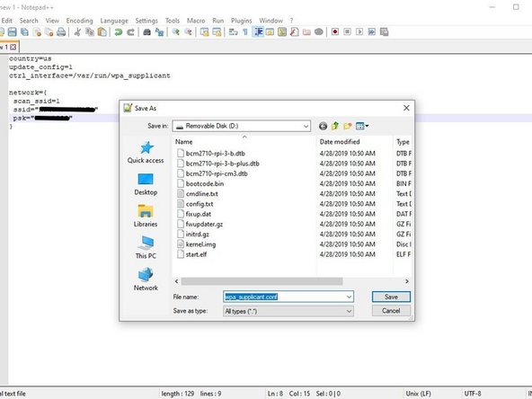Click the Save Recorded Macro icon
The image size is (532, 399).
384,31
